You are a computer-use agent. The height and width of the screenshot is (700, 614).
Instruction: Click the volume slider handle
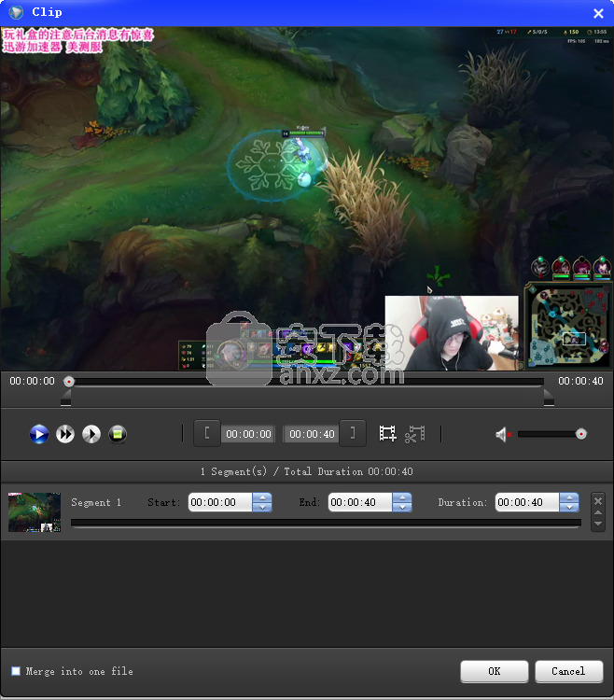coord(581,434)
